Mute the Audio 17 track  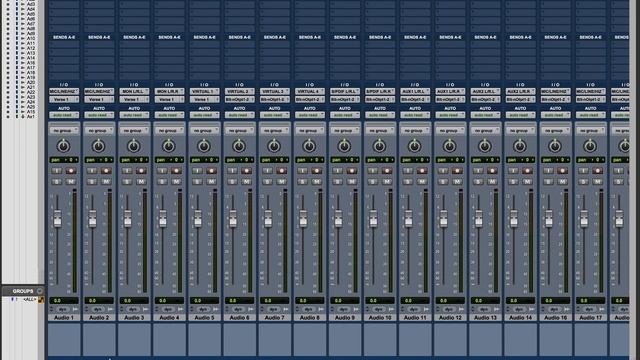[x=598, y=182]
